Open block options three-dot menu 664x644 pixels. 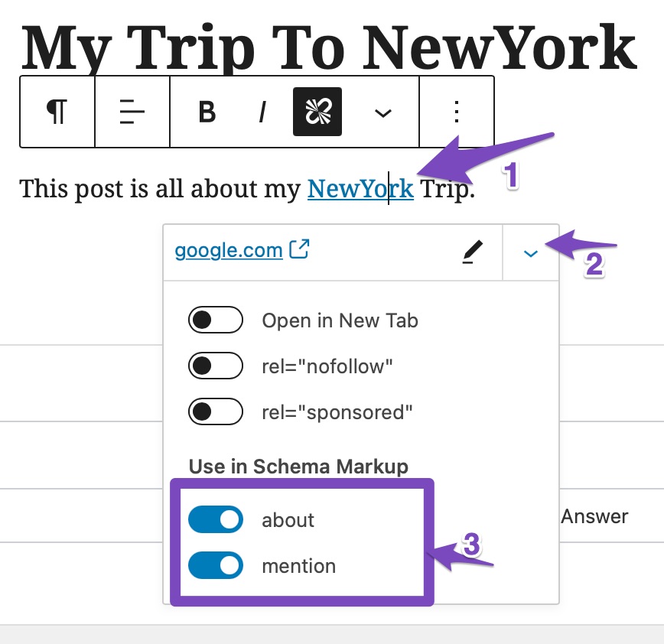coord(457,112)
